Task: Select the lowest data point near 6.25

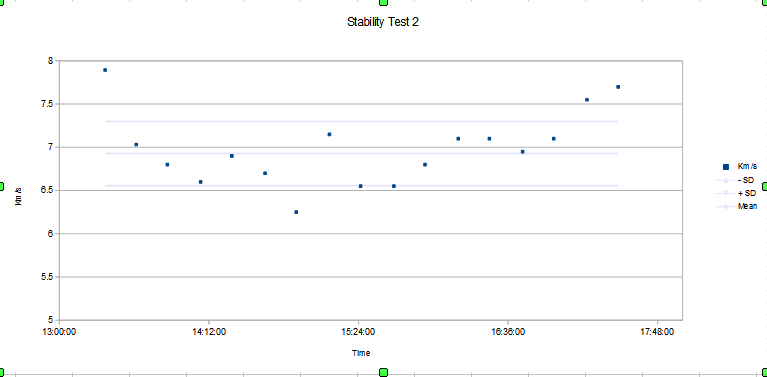Action: [x=296, y=212]
